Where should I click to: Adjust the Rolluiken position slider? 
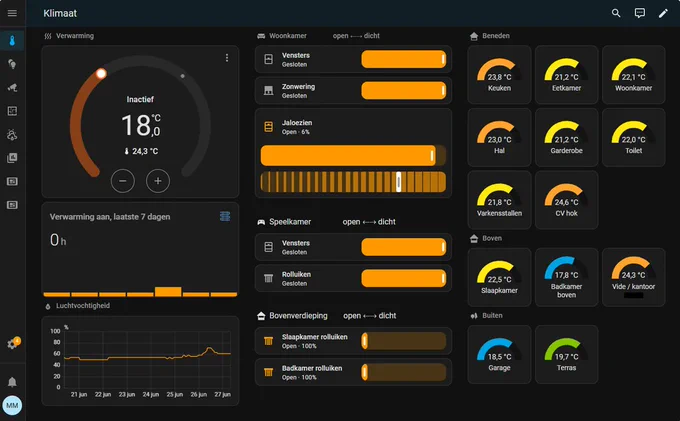(x=403, y=278)
